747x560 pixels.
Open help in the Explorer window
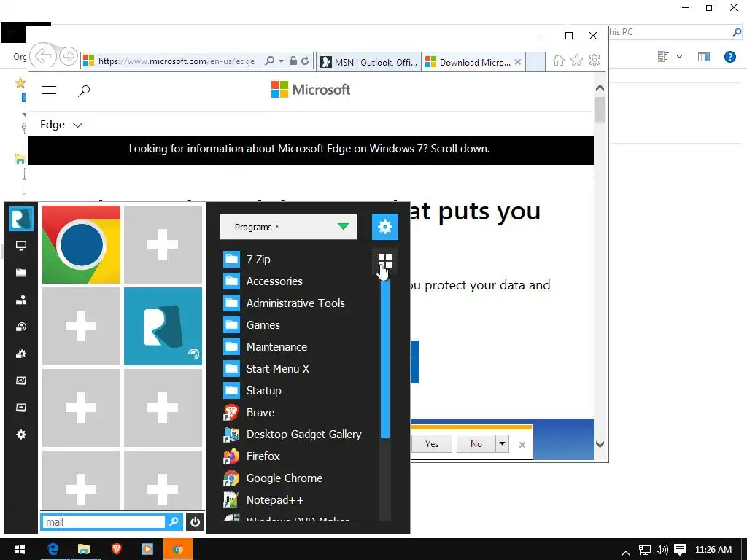coord(729,57)
